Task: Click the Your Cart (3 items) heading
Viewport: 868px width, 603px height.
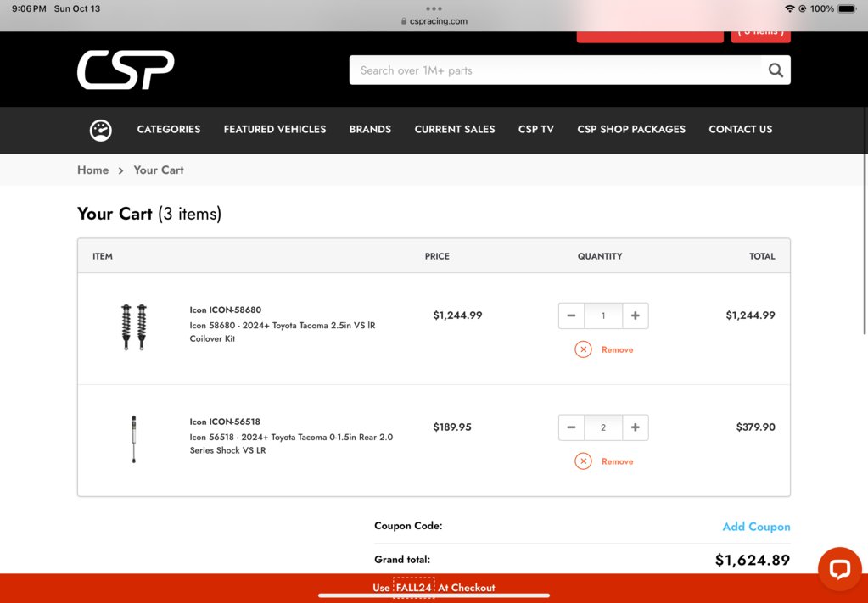Action: point(149,214)
